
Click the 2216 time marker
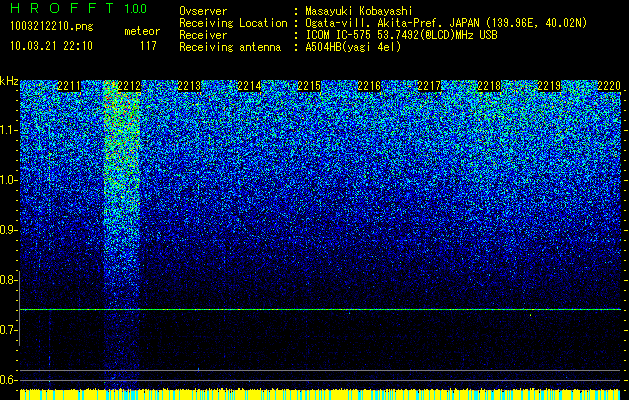coord(369,86)
